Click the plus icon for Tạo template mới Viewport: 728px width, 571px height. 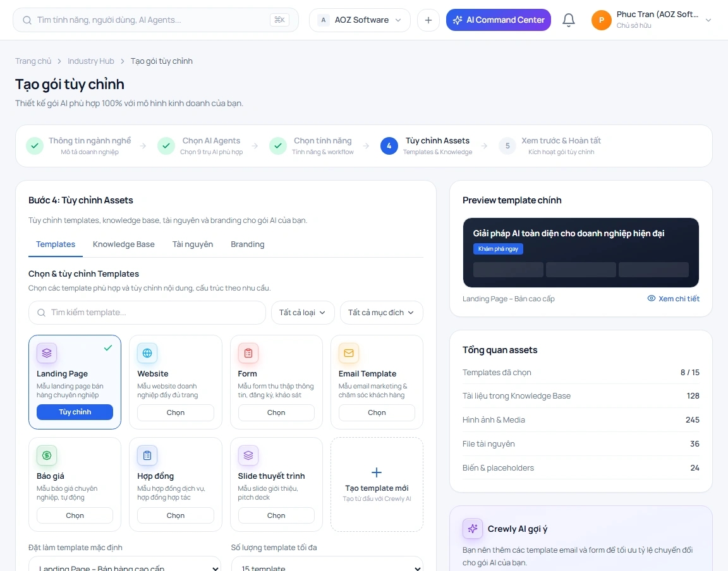(377, 472)
